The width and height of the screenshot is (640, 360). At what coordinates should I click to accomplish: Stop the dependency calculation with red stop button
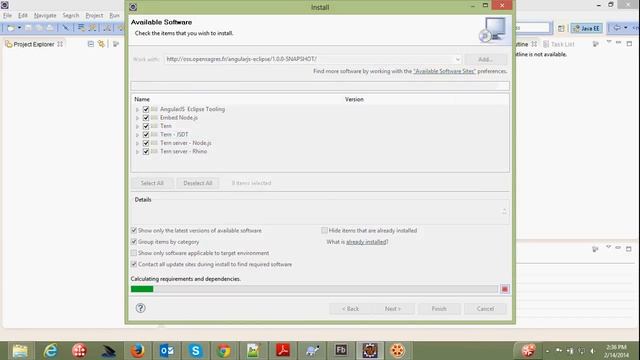click(x=504, y=289)
